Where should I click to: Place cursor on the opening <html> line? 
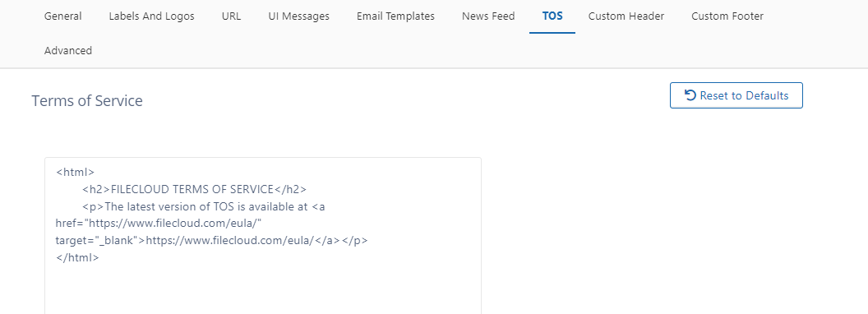pos(76,173)
